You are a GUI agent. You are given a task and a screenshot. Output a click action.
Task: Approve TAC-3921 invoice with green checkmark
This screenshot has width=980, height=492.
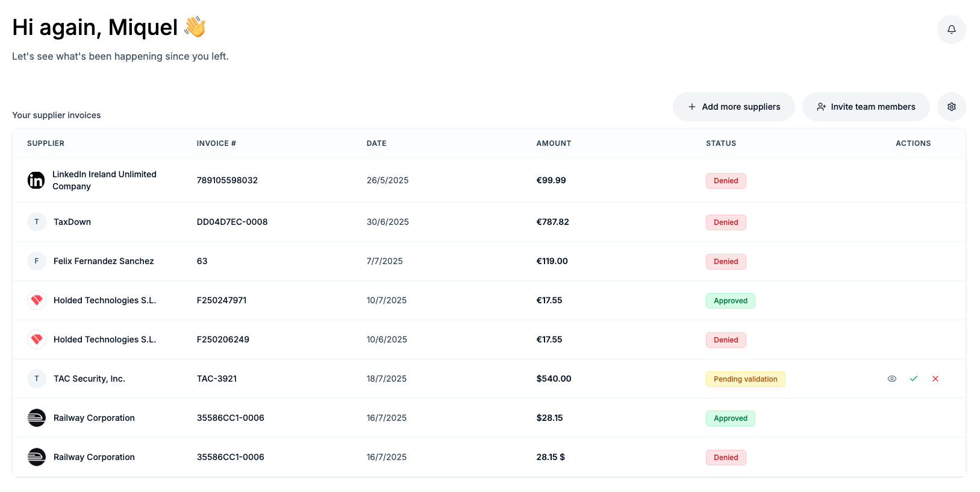tap(914, 379)
